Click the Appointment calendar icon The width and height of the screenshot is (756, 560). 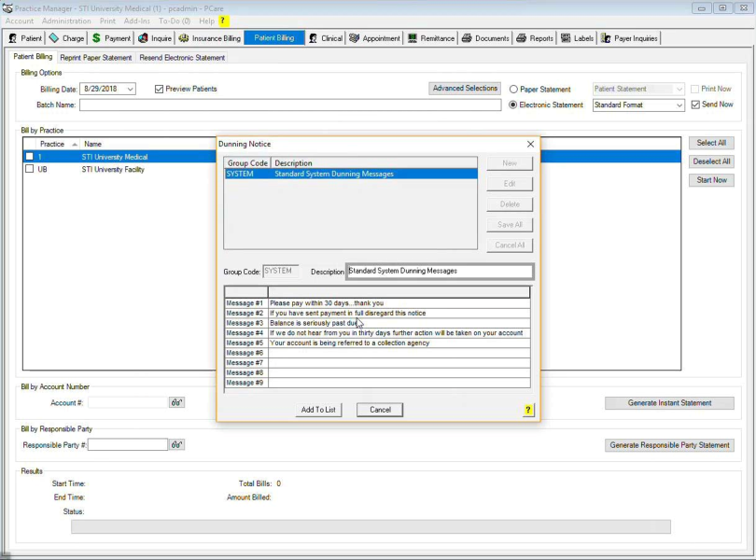(355, 38)
